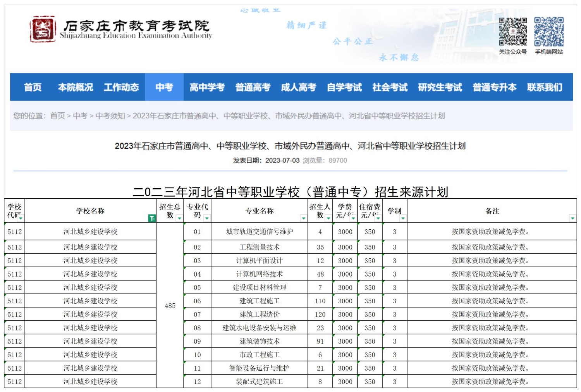Open the 学制 column filter dropdown
Viewport: 581px width, 392px height.
pos(403,218)
